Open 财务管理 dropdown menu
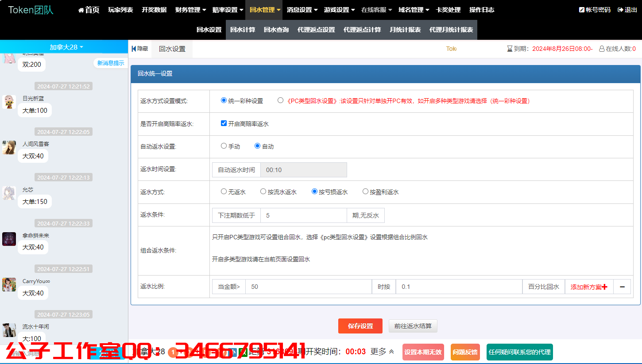Viewport: 642px width, 364px height. pos(190,10)
